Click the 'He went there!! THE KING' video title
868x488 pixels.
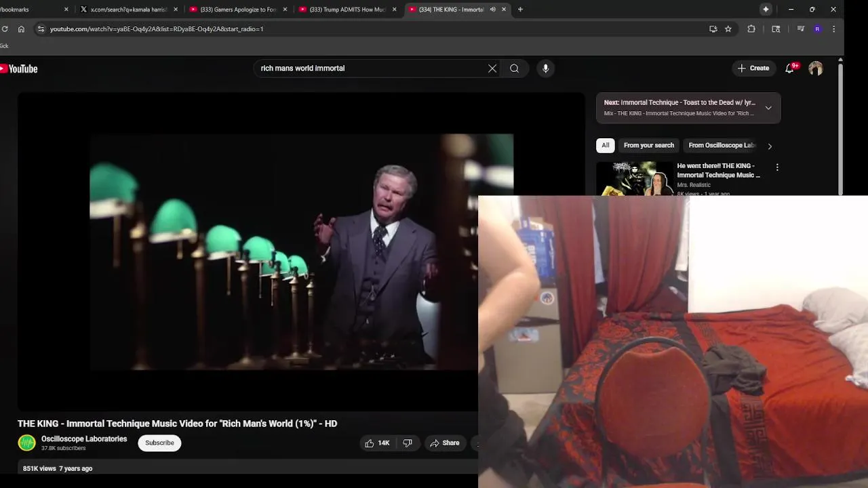pos(718,171)
